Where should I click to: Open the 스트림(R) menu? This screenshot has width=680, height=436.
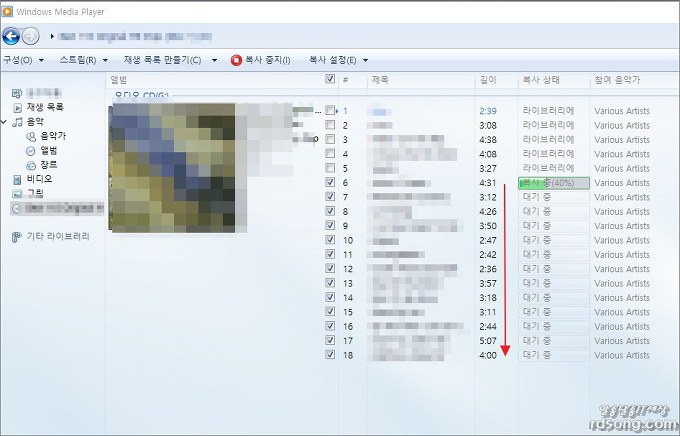coord(78,60)
